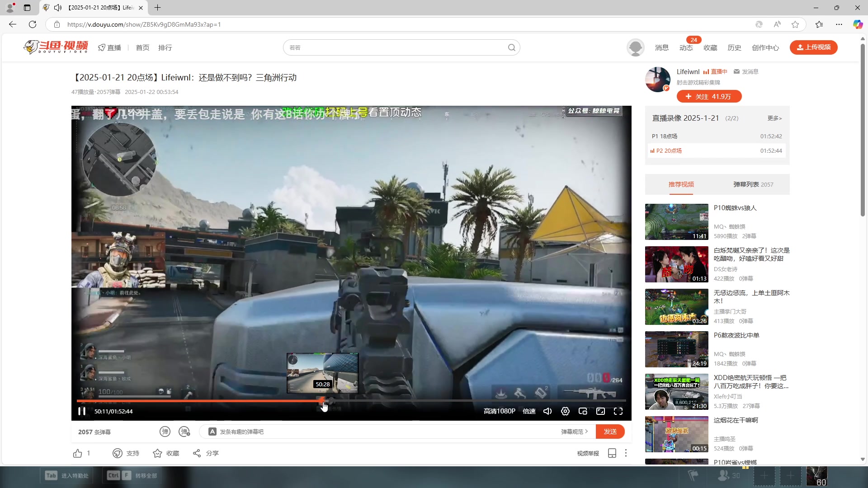This screenshot has height=488, width=868.
Task: Pause the video playback
Action: tap(82, 411)
